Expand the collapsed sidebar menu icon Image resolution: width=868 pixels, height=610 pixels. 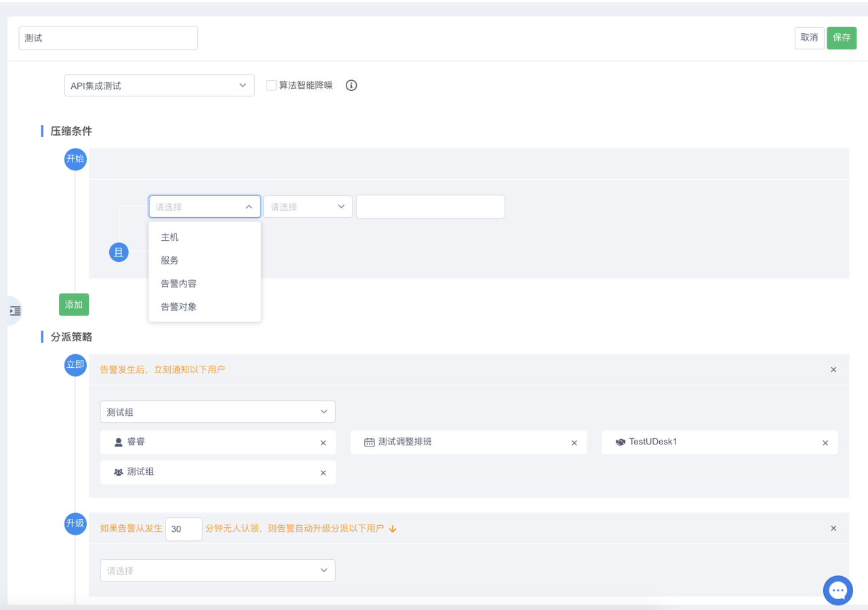15,311
